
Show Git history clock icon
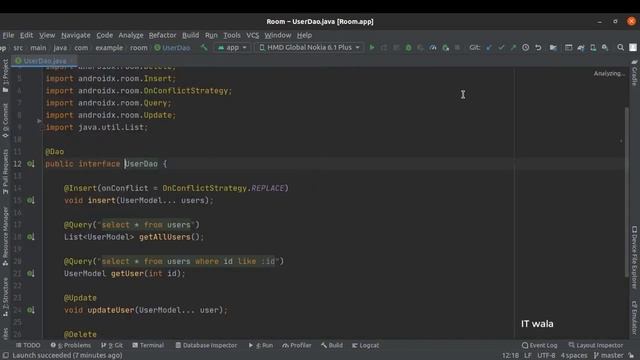click(x=526, y=48)
